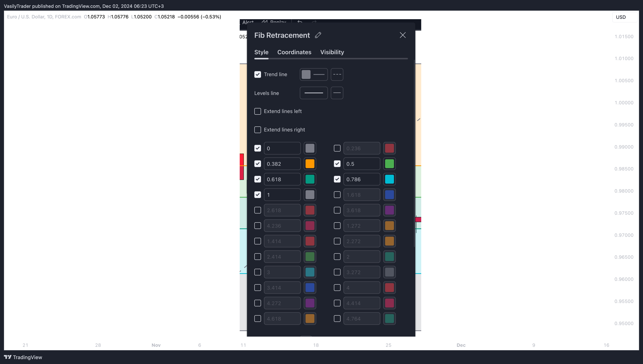The width and height of the screenshot is (643, 364).
Task: Click the 0 level value field
Action: point(282,148)
